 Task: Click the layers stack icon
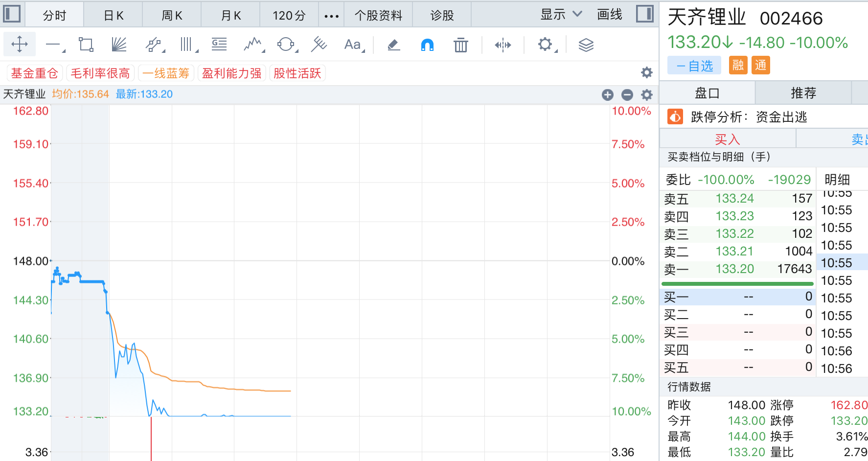click(x=586, y=45)
